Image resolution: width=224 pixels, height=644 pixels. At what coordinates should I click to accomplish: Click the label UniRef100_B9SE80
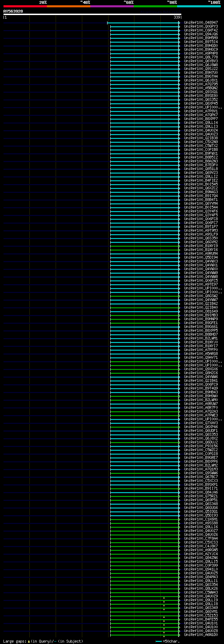pyautogui.click(x=201, y=96)
